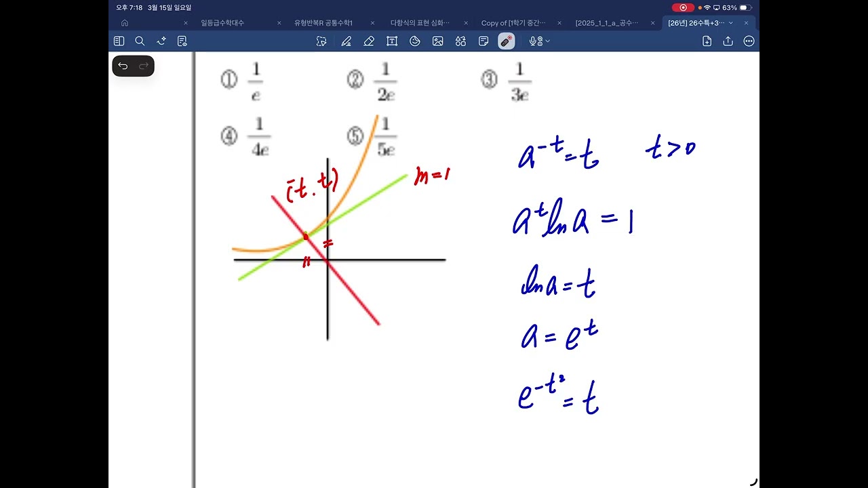The height and width of the screenshot is (488, 868).
Task: Close the Home tab
Action: 186,23
